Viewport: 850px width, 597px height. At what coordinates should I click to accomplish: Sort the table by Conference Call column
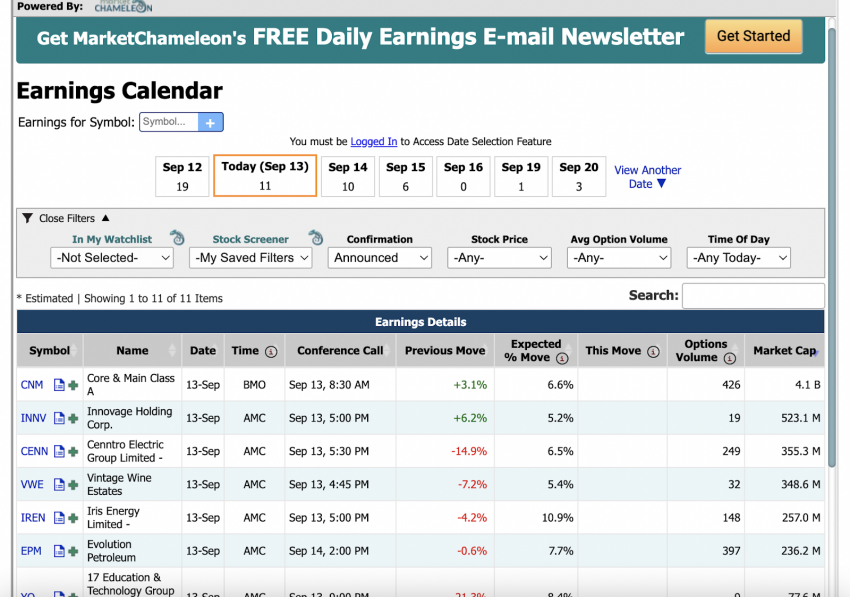tap(340, 351)
